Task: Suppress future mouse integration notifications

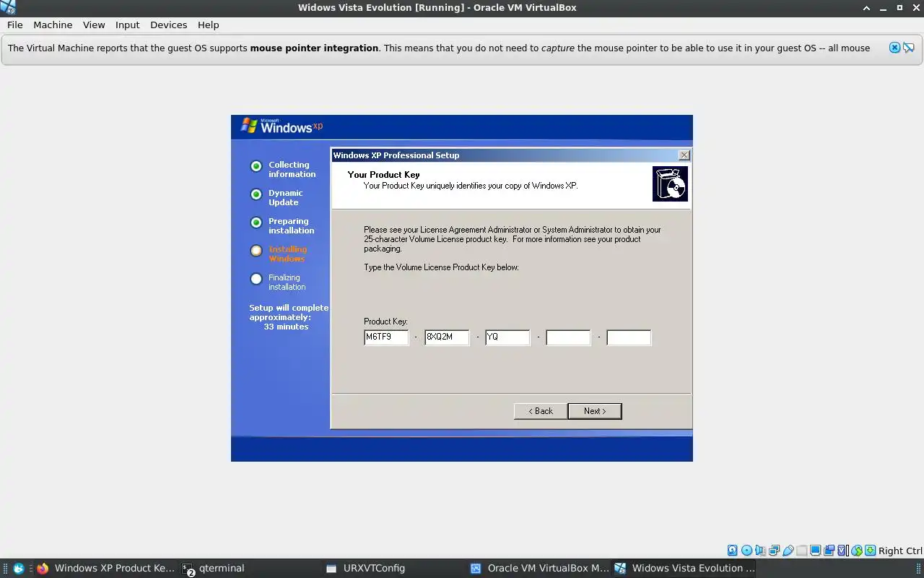Action: coord(908,48)
